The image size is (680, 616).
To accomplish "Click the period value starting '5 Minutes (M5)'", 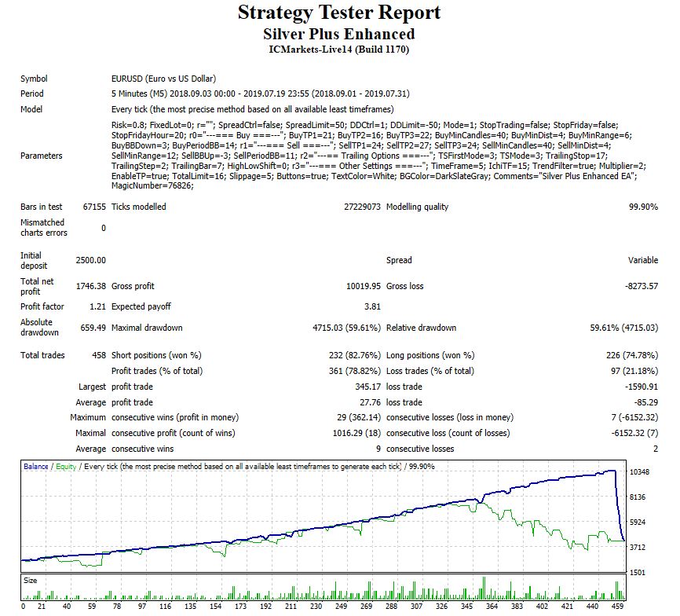I will click(x=260, y=93).
